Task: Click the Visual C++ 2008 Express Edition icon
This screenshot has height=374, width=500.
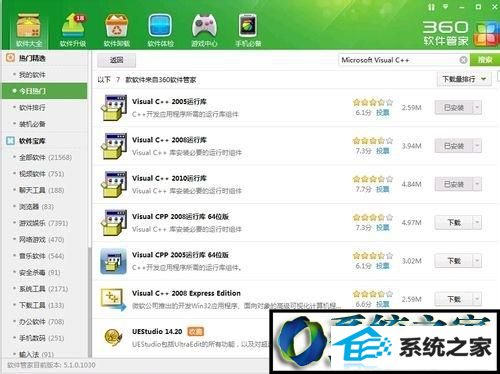Action: click(x=114, y=299)
